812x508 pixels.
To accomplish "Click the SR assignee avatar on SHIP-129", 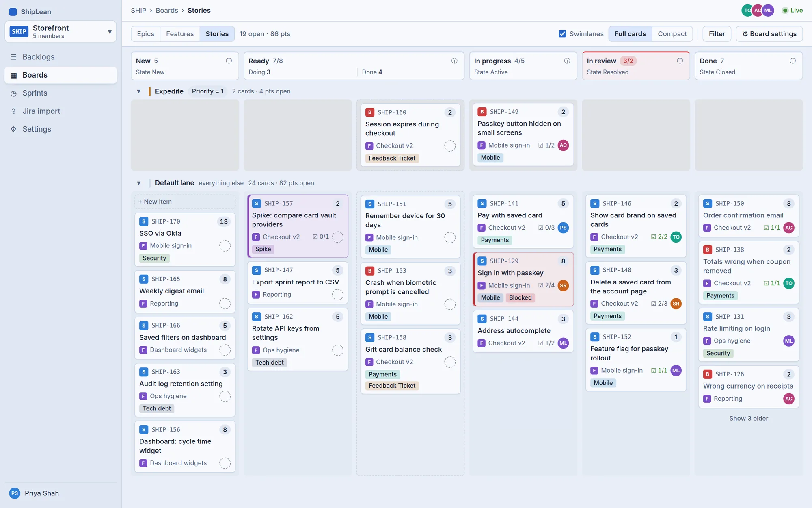I will click(563, 286).
